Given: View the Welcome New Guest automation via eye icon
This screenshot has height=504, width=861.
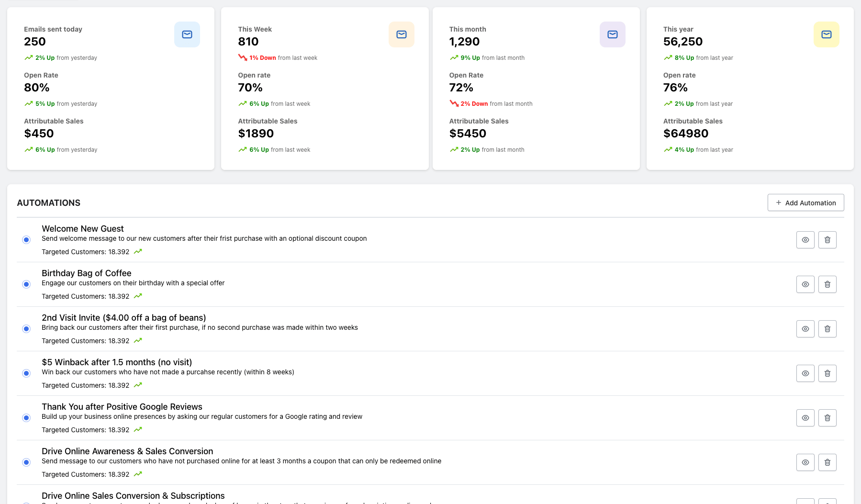Looking at the screenshot, I should click(x=805, y=240).
